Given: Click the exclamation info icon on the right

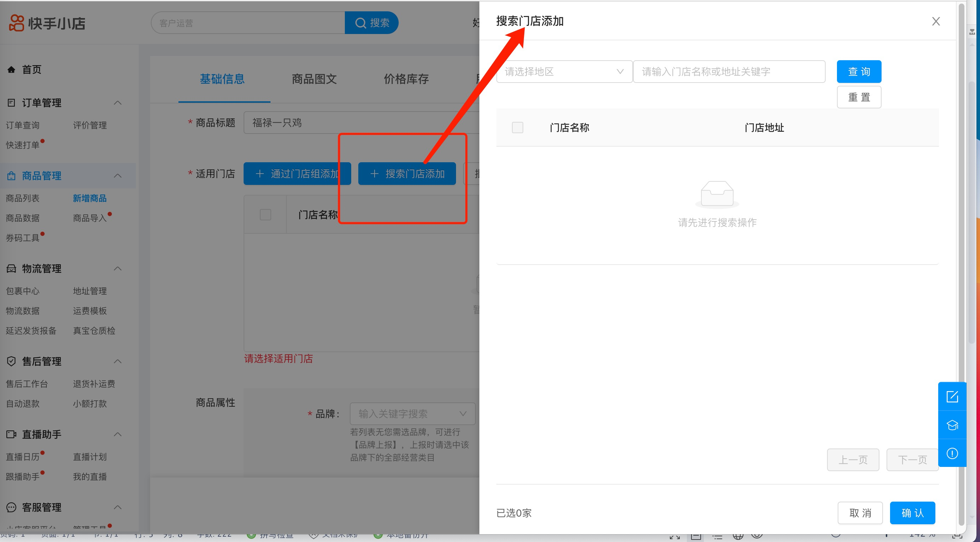Looking at the screenshot, I should tap(952, 453).
